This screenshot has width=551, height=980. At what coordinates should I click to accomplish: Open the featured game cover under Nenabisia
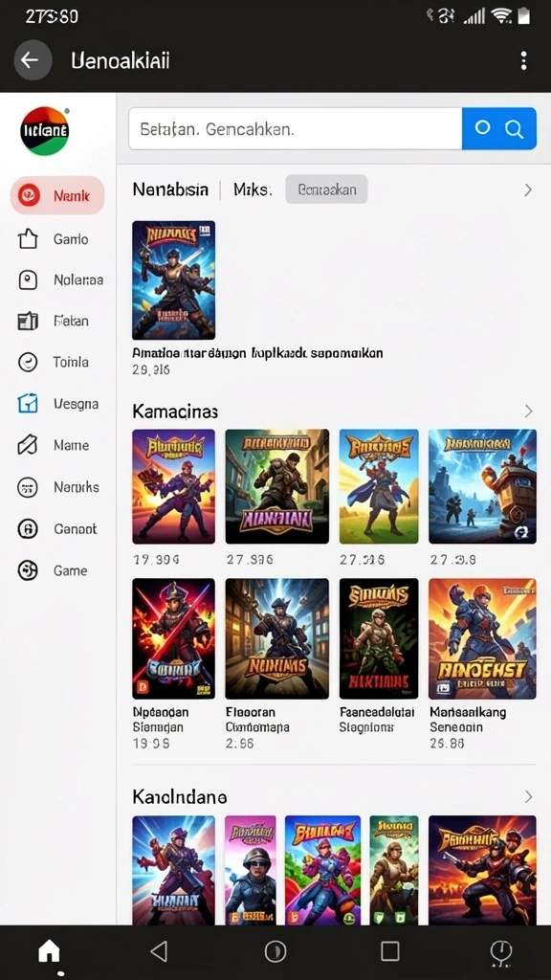[x=174, y=280]
